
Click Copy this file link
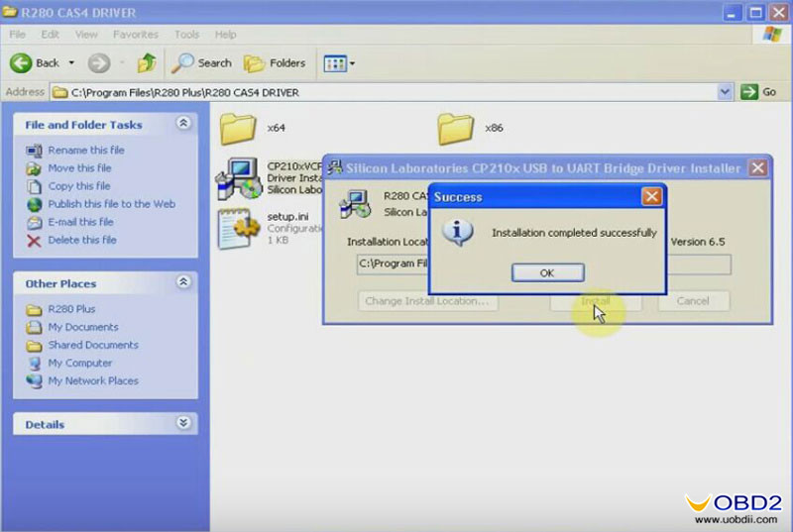(79, 186)
